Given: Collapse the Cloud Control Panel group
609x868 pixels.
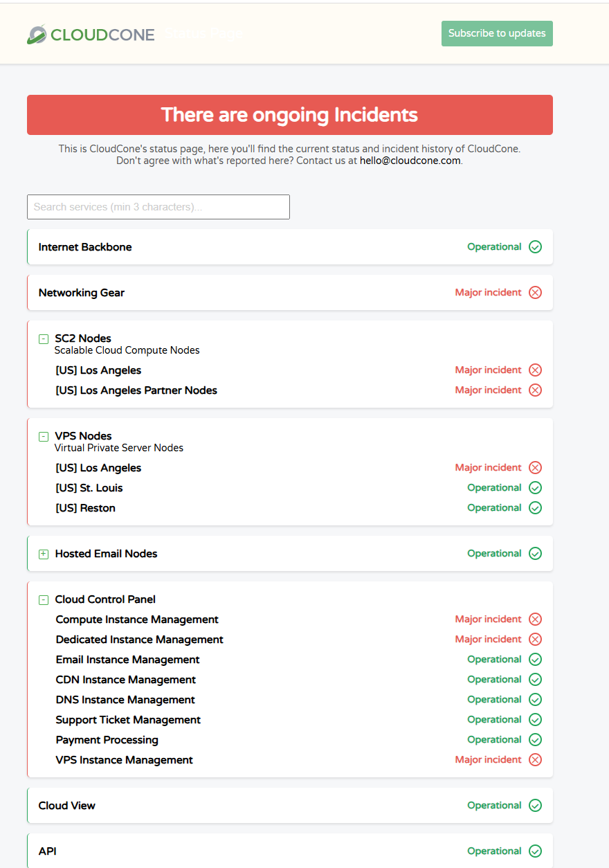Looking at the screenshot, I should pyautogui.click(x=44, y=600).
